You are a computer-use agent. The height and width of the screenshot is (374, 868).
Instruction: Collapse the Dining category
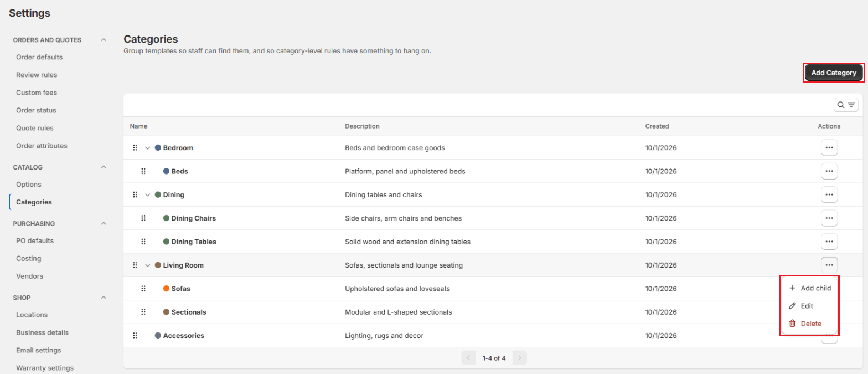point(148,195)
